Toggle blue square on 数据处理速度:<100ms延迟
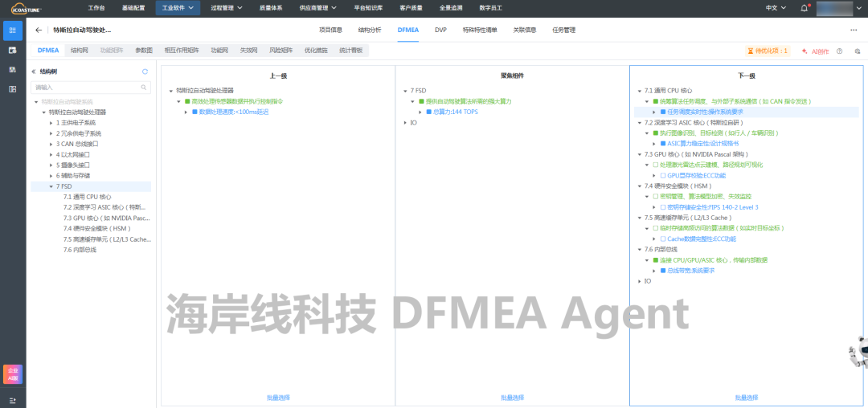Viewport: 868px width, 408px height. [194, 112]
